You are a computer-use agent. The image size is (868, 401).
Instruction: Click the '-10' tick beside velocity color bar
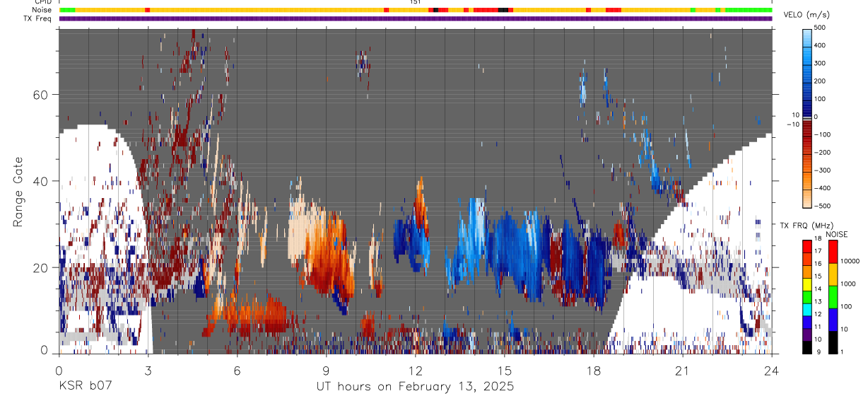[x=792, y=124]
